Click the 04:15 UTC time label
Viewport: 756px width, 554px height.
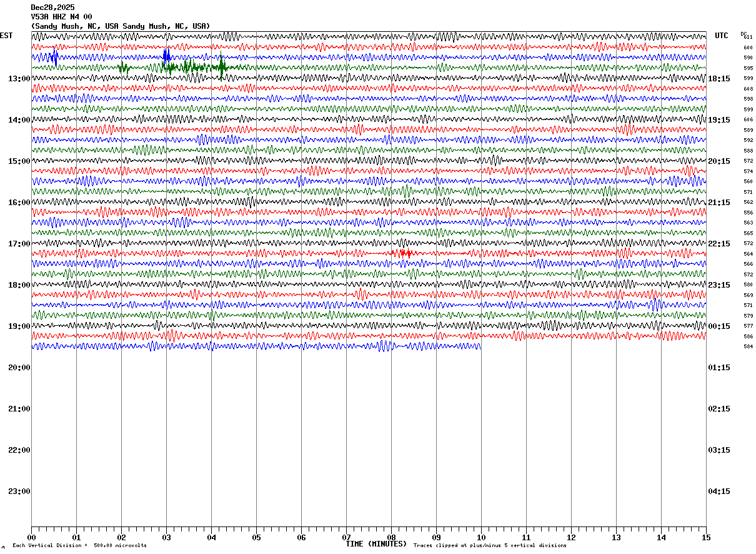pyautogui.click(x=719, y=491)
